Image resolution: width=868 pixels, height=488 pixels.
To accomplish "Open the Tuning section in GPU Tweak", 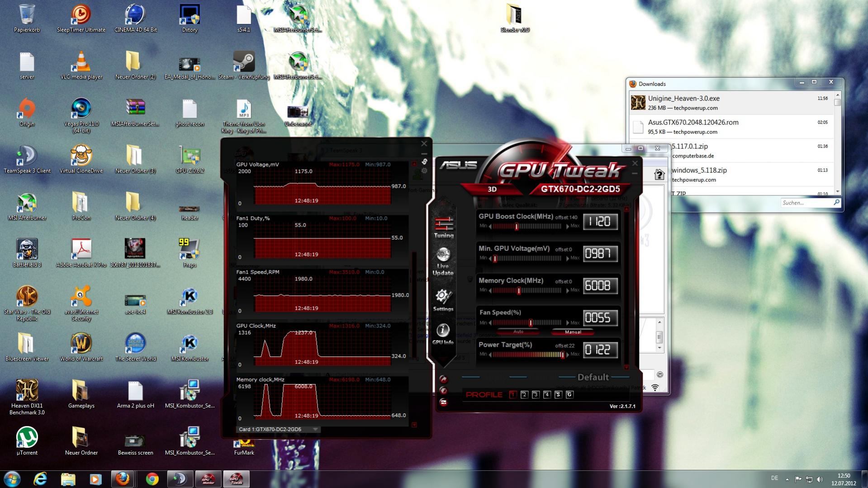I will [443, 227].
